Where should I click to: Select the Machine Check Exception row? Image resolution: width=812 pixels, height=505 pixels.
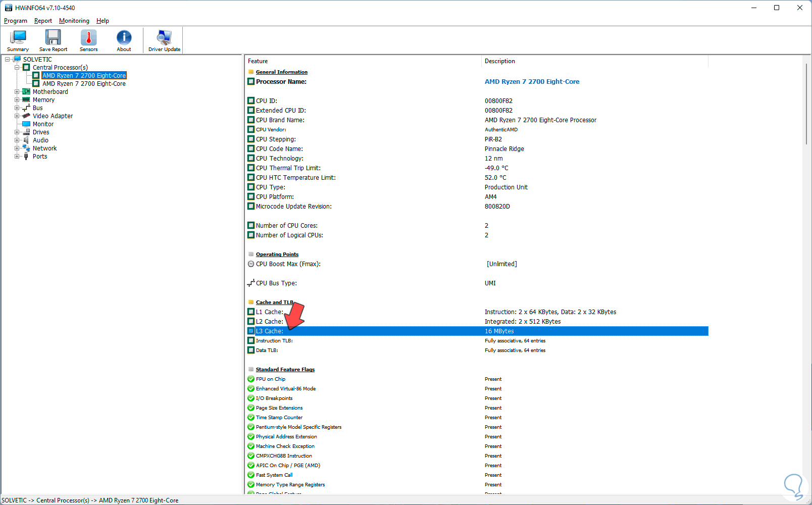coord(477,446)
